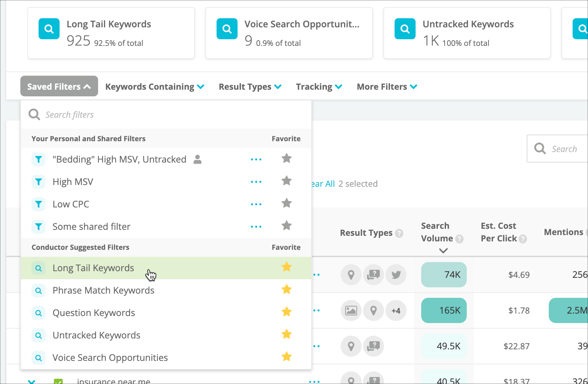
Task: Click magnifier icon beside Phrase Match Keywords
Action: (x=39, y=290)
